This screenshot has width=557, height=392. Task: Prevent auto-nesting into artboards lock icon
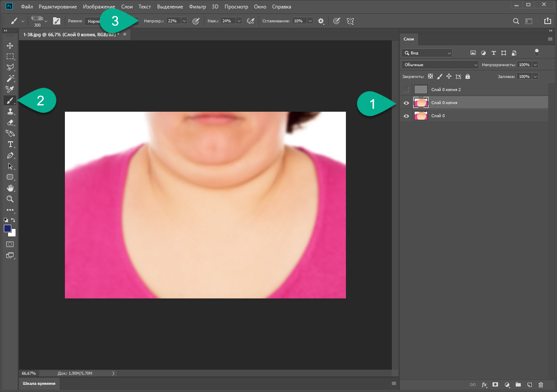[458, 76]
